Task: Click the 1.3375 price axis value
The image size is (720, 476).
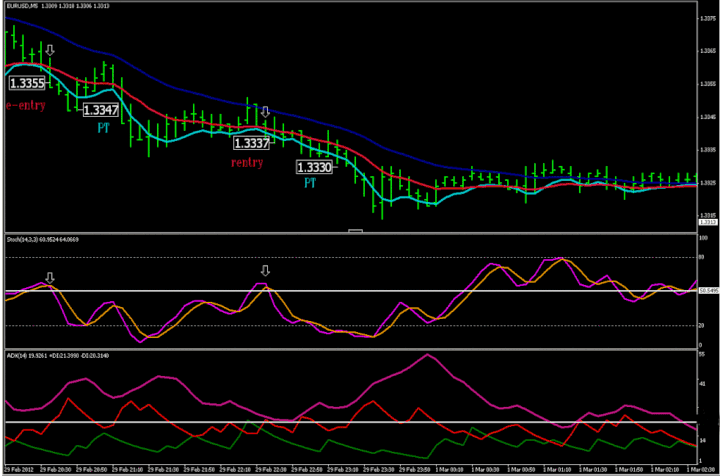Action: 708,18
